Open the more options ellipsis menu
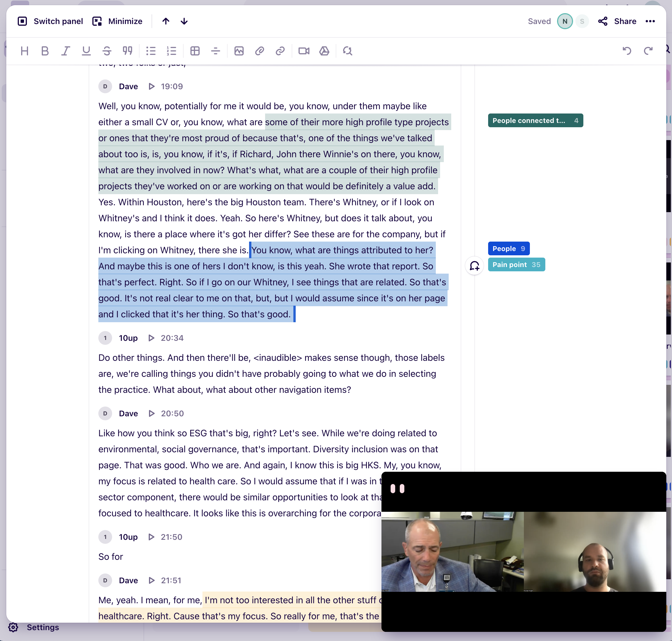The image size is (672, 641). [x=650, y=21]
